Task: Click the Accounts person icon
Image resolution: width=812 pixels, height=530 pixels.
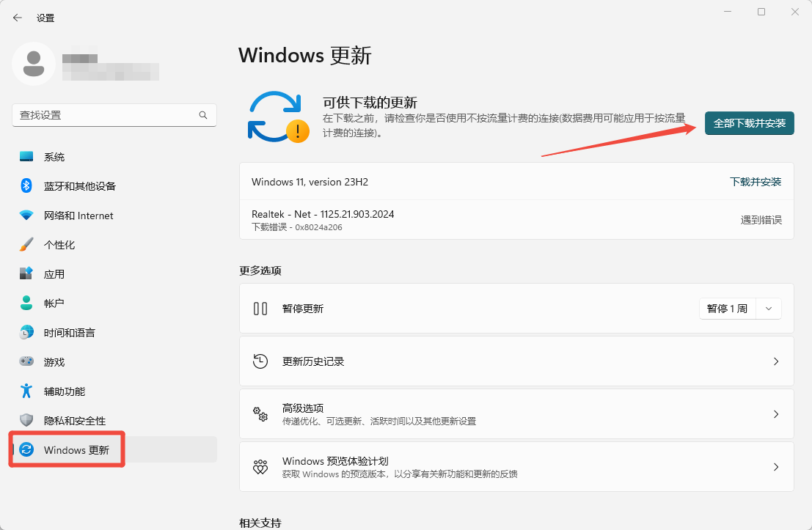Action: point(26,303)
